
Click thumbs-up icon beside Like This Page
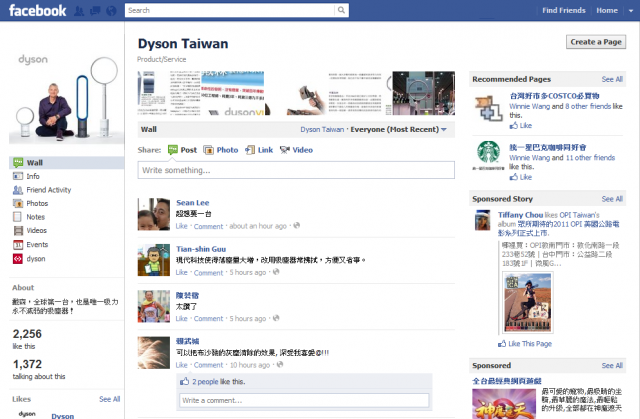pyautogui.click(x=502, y=344)
